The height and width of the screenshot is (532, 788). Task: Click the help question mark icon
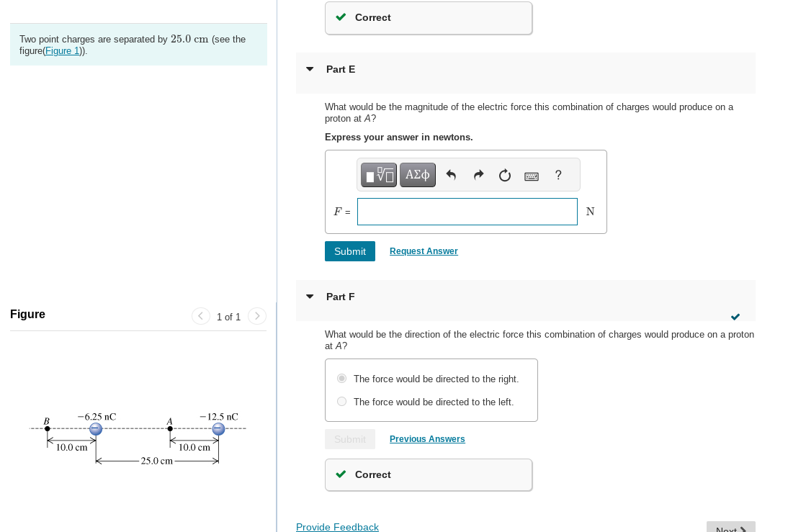click(558, 174)
